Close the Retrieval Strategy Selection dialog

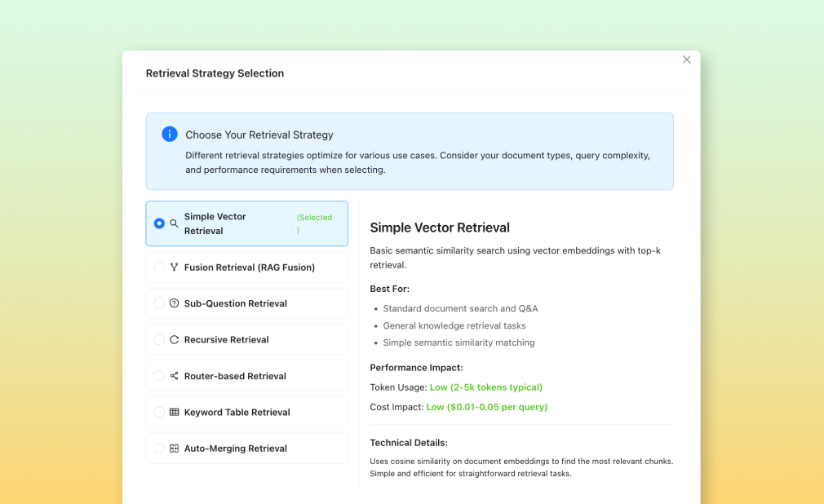(x=686, y=60)
